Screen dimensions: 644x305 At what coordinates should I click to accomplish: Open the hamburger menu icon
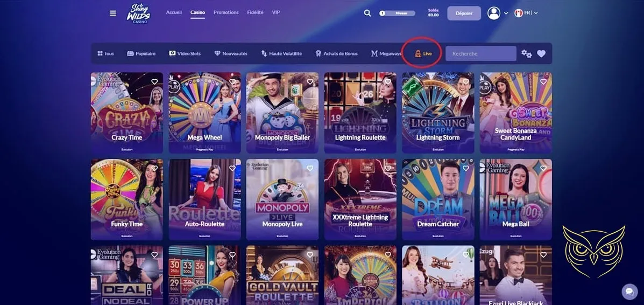point(113,13)
